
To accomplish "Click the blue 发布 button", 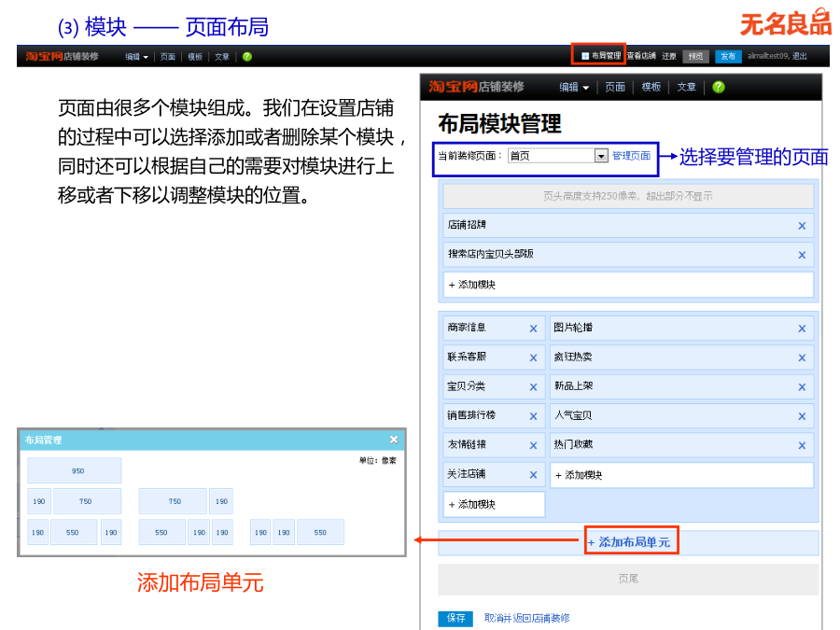I will point(728,56).
